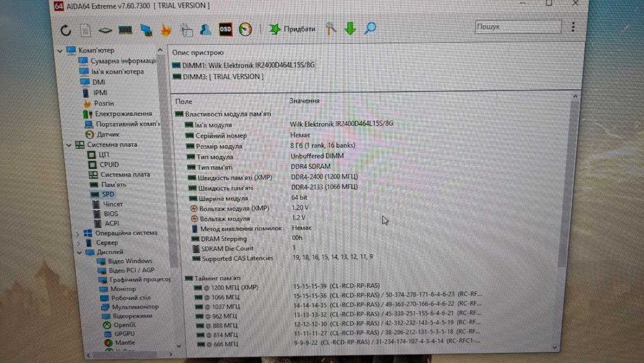Click the Поле column header
Viewport: 644px width, 363px height.
click(x=184, y=101)
